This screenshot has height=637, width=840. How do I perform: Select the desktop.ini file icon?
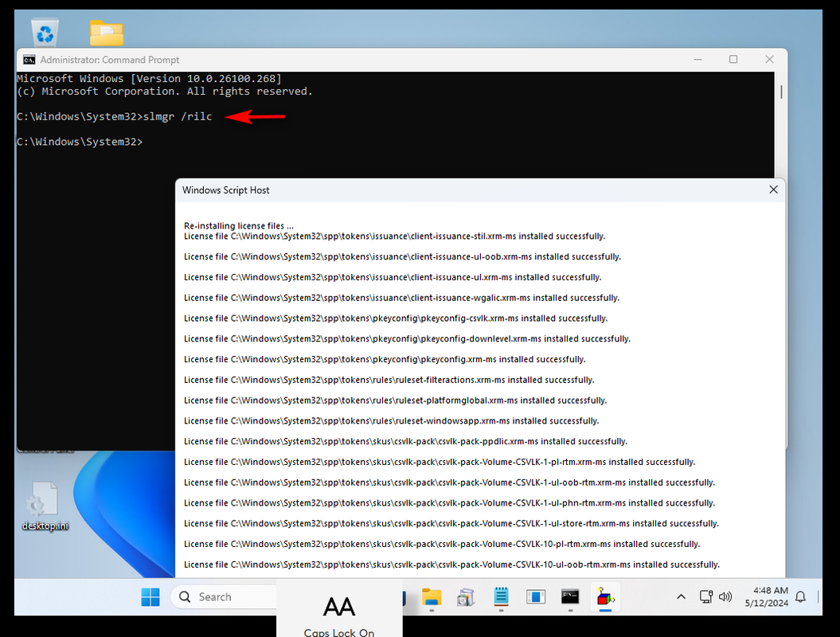pos(45,506)
